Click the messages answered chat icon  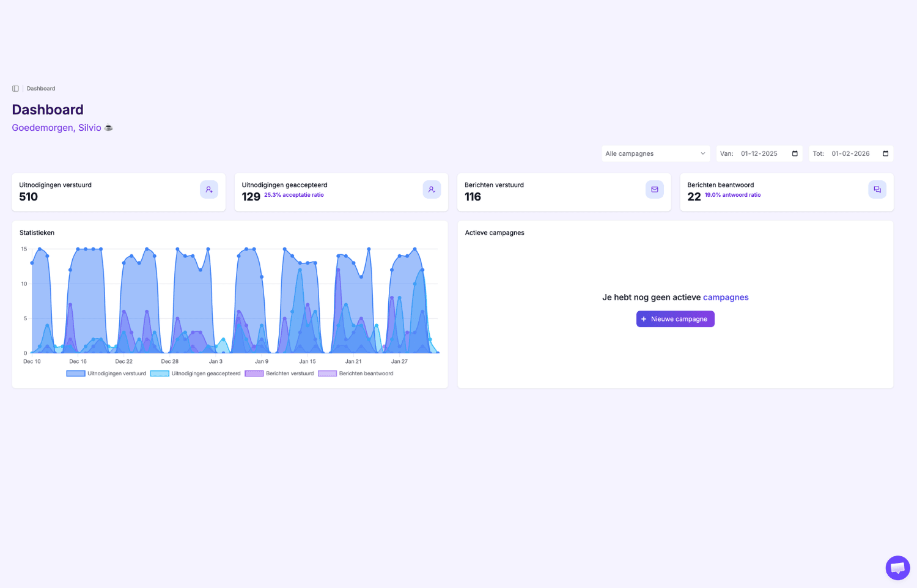click(x=877, y=189)
